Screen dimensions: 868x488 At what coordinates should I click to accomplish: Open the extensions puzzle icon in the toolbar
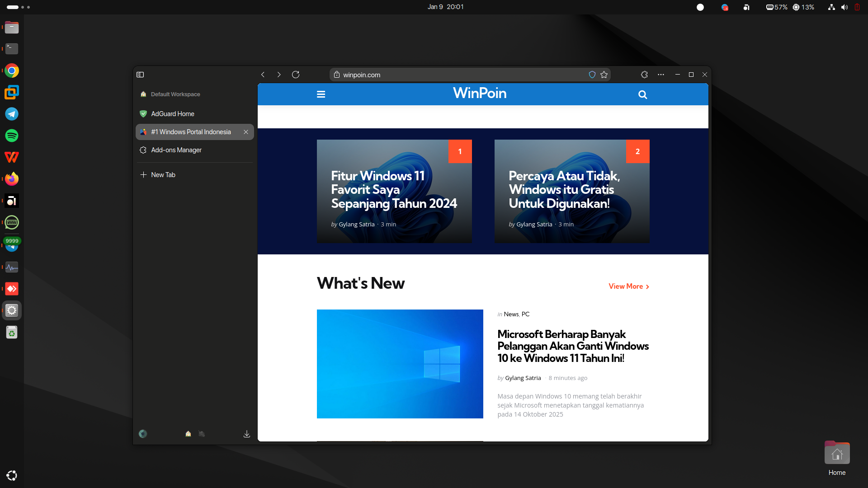644,75
